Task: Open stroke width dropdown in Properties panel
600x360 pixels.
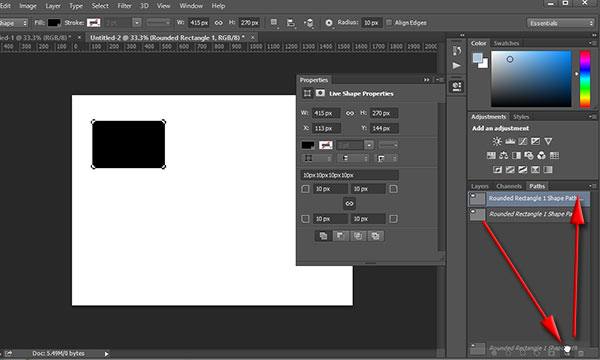Action: (369, 145)
